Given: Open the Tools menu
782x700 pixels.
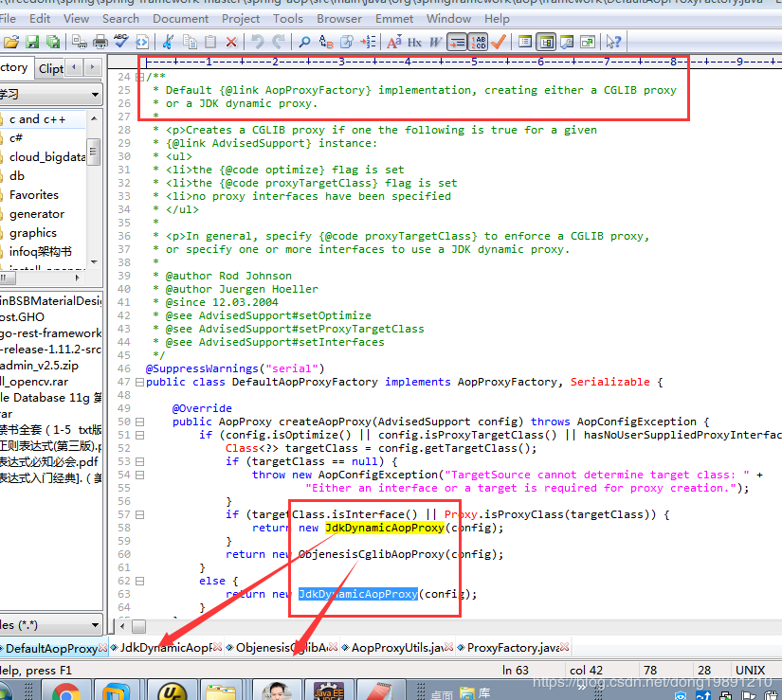Looking at the screenshot, I should click(288, 19).
